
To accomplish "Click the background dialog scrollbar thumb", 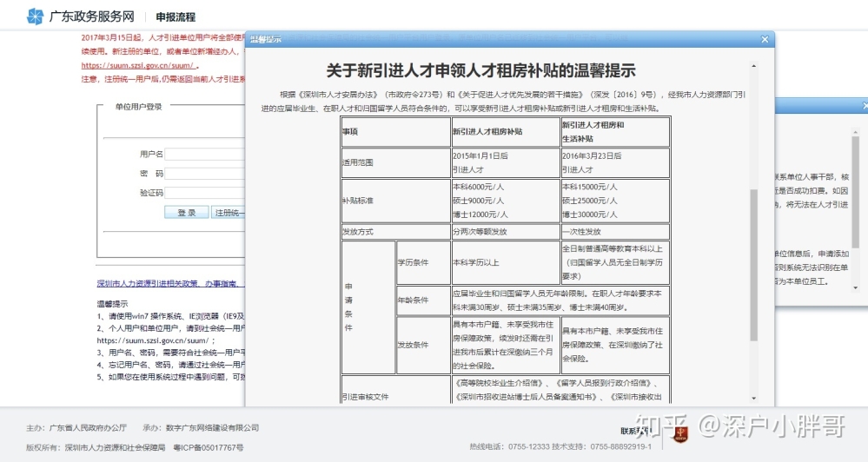I will [x=856, y=191].
